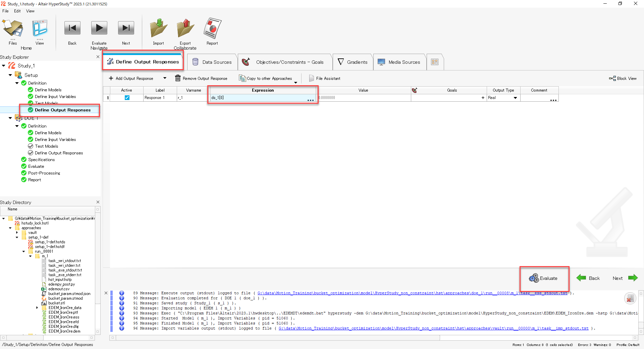Collapse the DOE 1 Definition node

[17, 126]
